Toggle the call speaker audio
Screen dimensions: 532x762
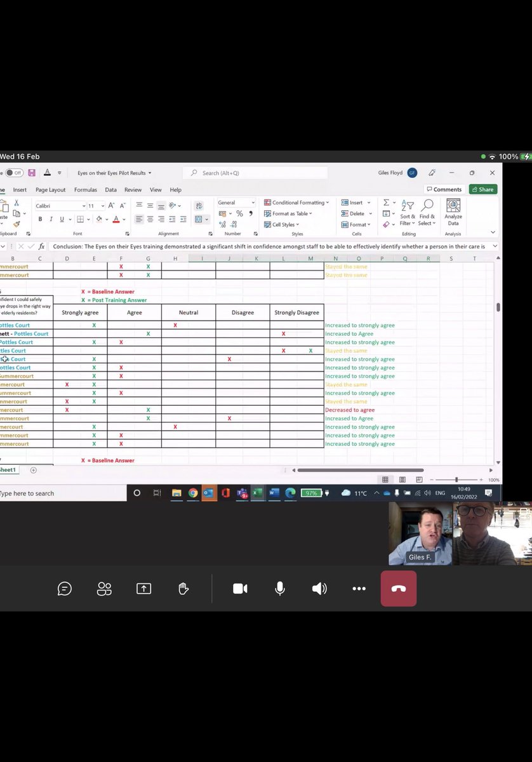pyautogui.click(x=319, y=589)
